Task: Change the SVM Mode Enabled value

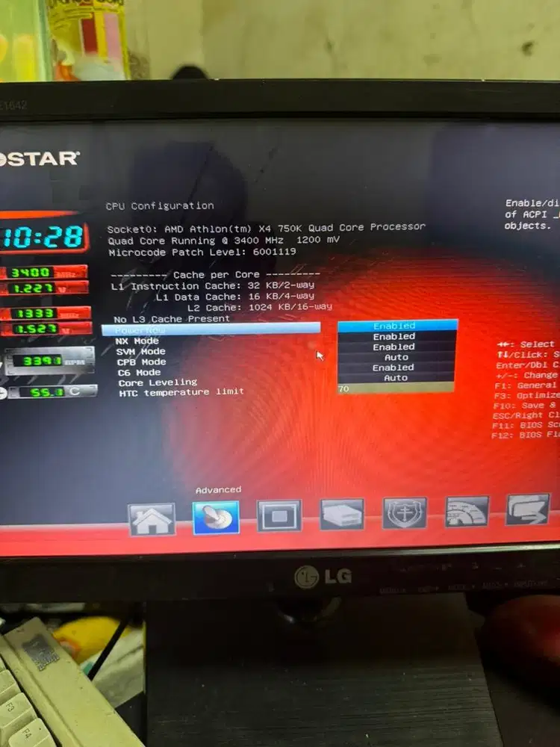Action: 396,347
